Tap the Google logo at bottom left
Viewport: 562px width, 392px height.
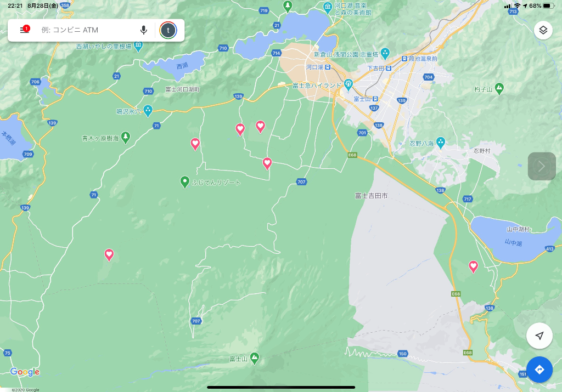pos(25,372)
